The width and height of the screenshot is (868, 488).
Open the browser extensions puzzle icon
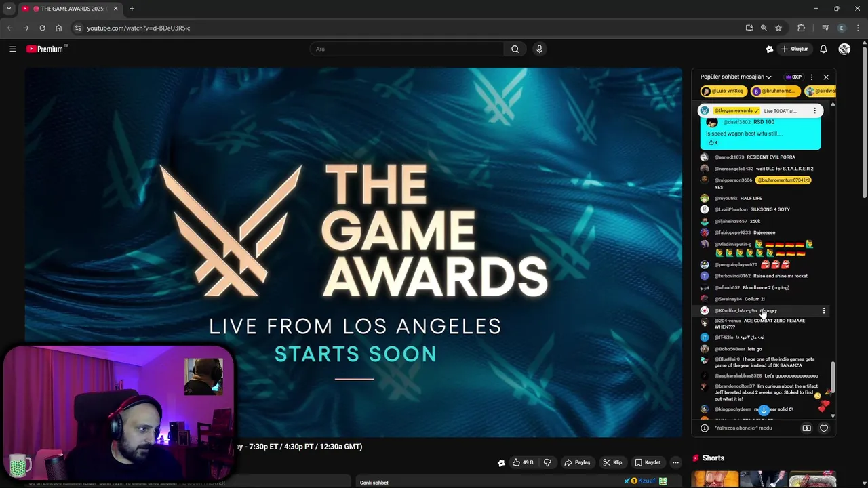pyautogui.click(x=802, y=28)
